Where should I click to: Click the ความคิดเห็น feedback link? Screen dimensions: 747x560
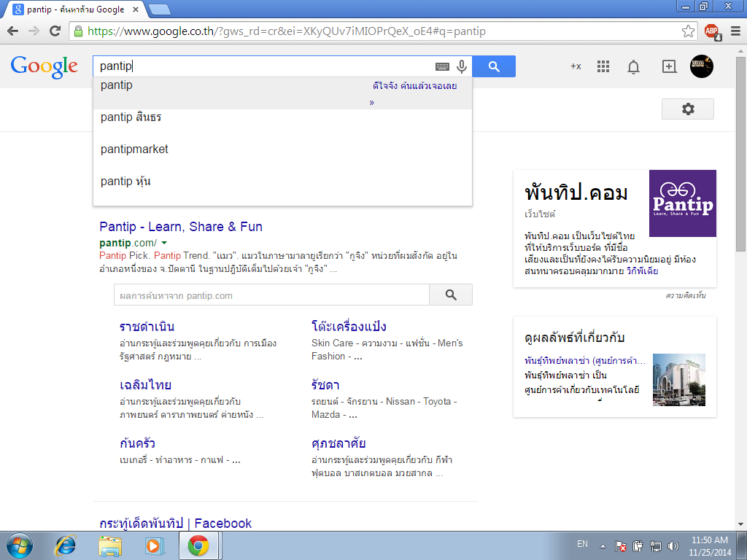(x=686, y=296)
